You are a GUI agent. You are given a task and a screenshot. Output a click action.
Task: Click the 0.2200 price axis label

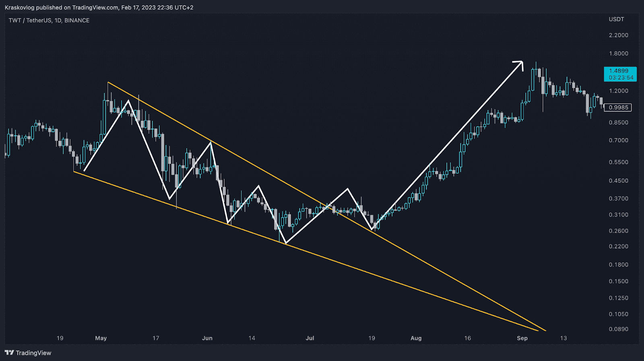[x=619, y=246]
